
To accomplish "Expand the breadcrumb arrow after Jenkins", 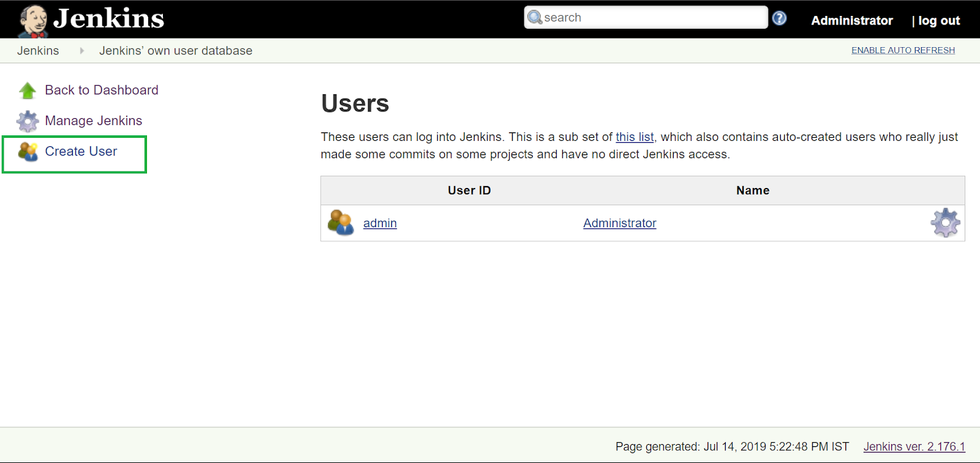I will [81, 51].
